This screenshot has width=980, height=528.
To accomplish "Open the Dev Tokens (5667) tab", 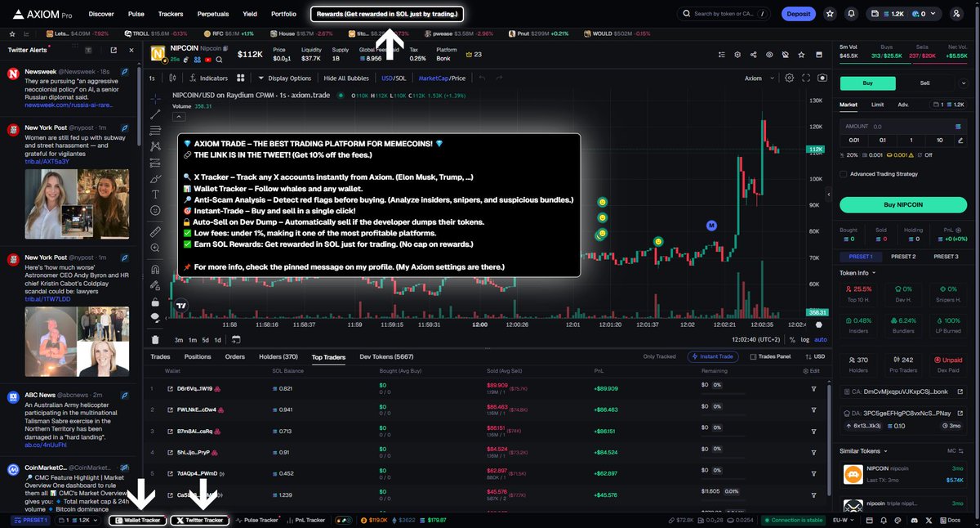I will point(387,356).
